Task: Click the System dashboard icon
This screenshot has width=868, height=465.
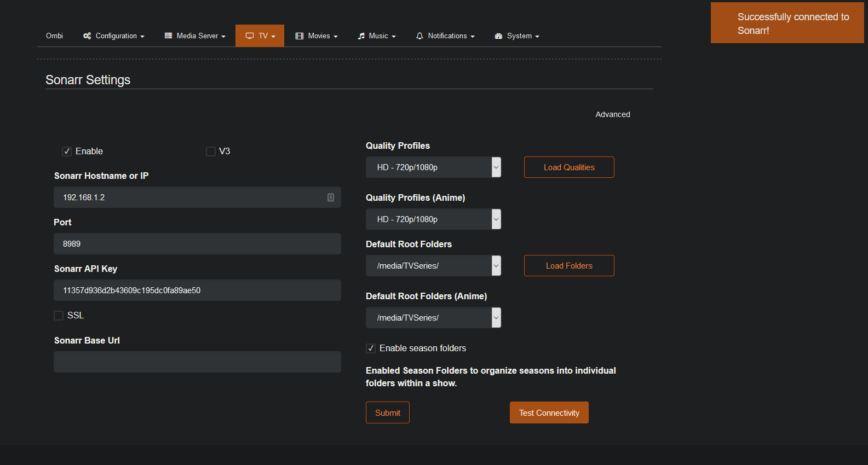Action: pyautogui.click(x=498, y=36)
